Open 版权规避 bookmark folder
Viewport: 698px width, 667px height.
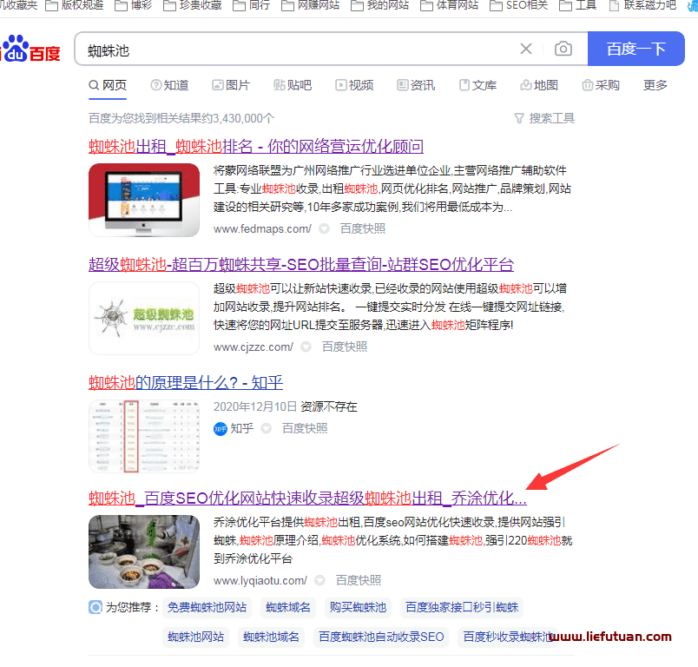(74, 5)
